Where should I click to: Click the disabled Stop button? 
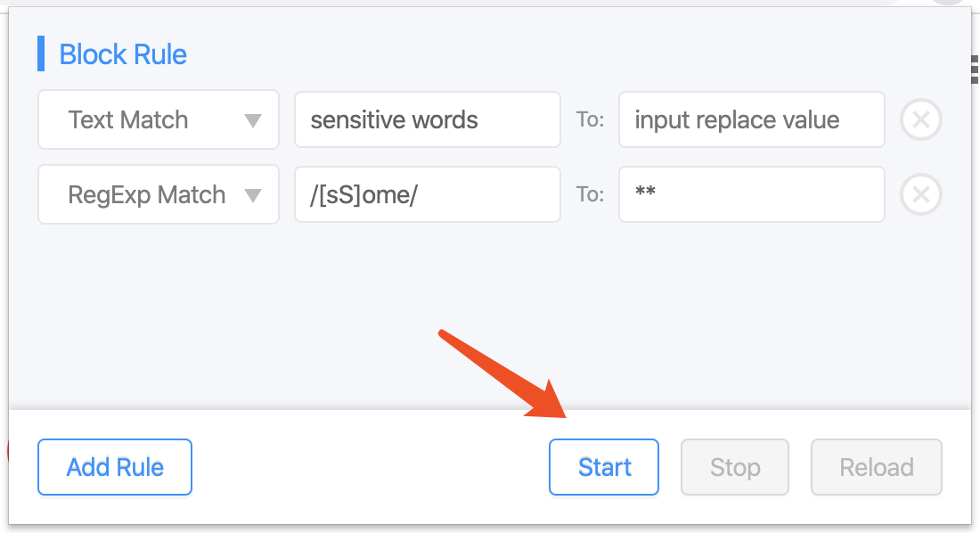pos(735,467)
